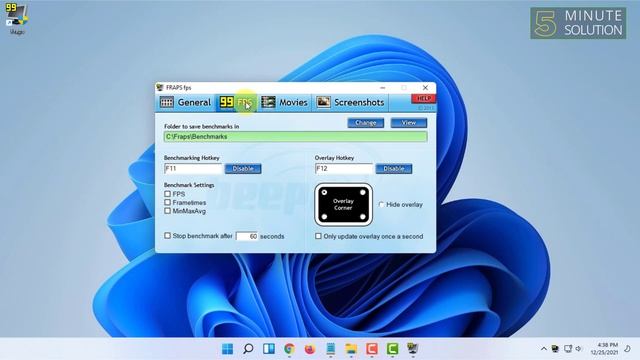The image size is (640, 360).
Task: Enable the MinMaxAvg checkbox
Action: click(167, 211)
